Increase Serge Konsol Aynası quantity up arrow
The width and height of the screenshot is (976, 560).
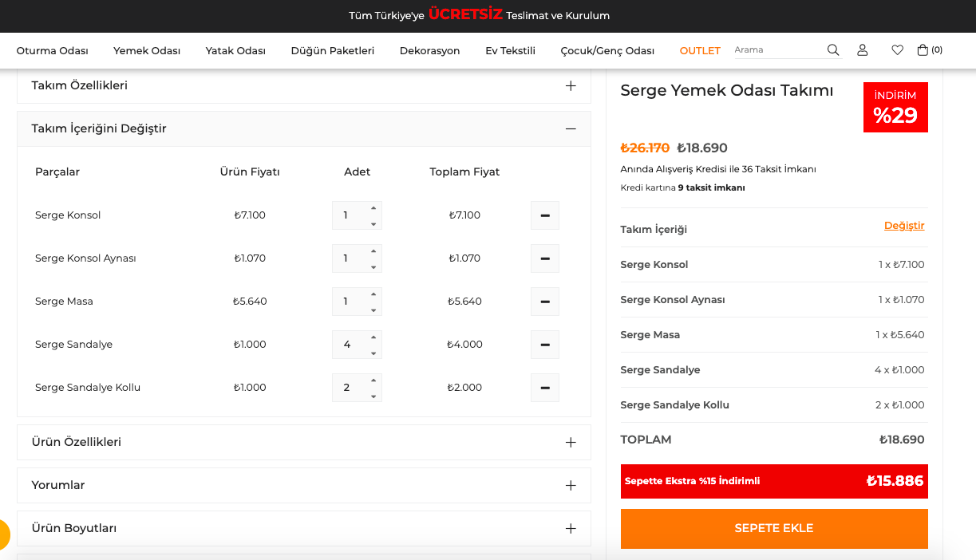point(373,250)
